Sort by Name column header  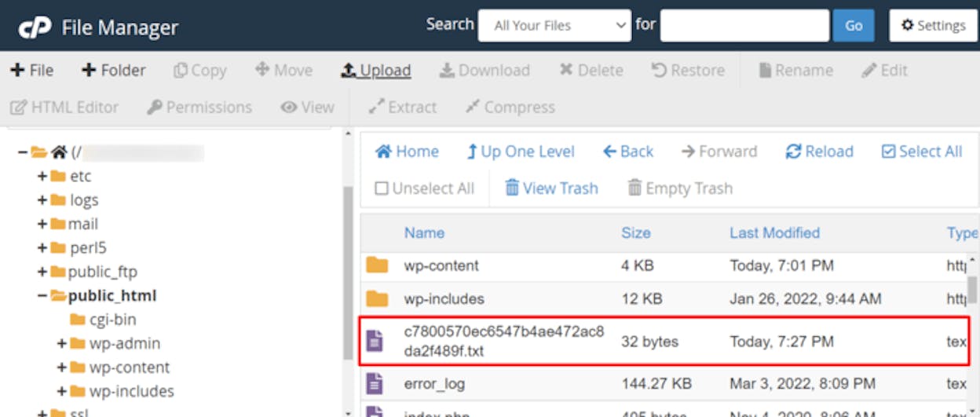click(x=424, y=232)
